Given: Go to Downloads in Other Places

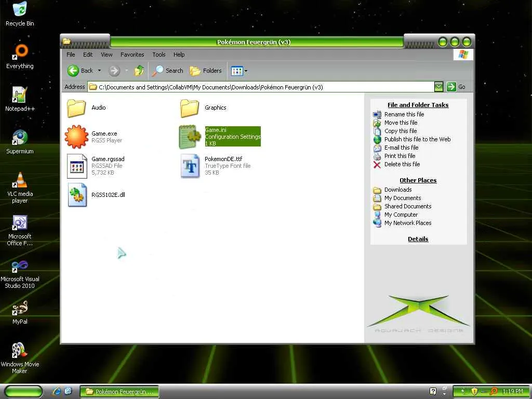Looking at the screenshot, I should pos(398,190).
